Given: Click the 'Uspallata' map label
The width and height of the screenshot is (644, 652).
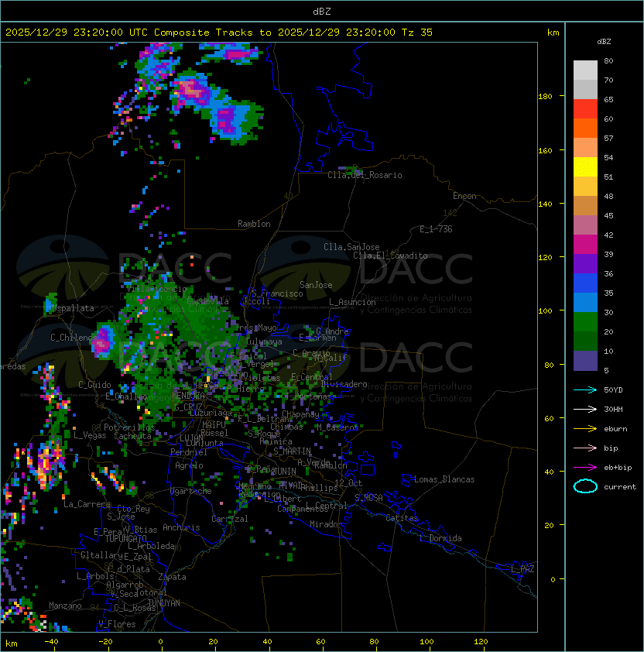Looking at the screenshot, I should pyautogui.click(x=74, y=308).
